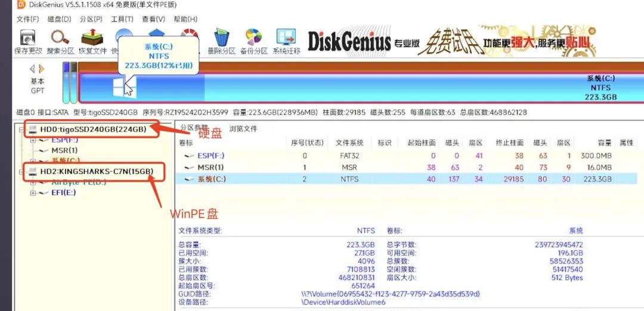Click the 终止柱面 column header

pyautogui.click(x=509, y=143)
